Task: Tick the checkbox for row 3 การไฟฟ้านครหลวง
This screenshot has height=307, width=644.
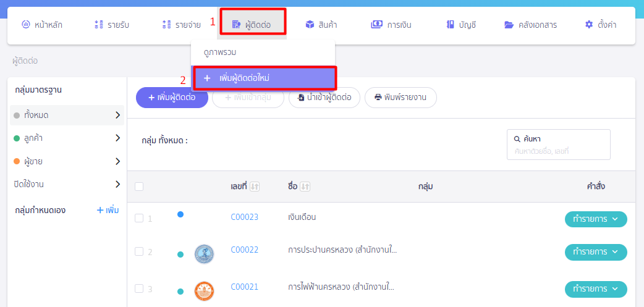Action: 139,289
